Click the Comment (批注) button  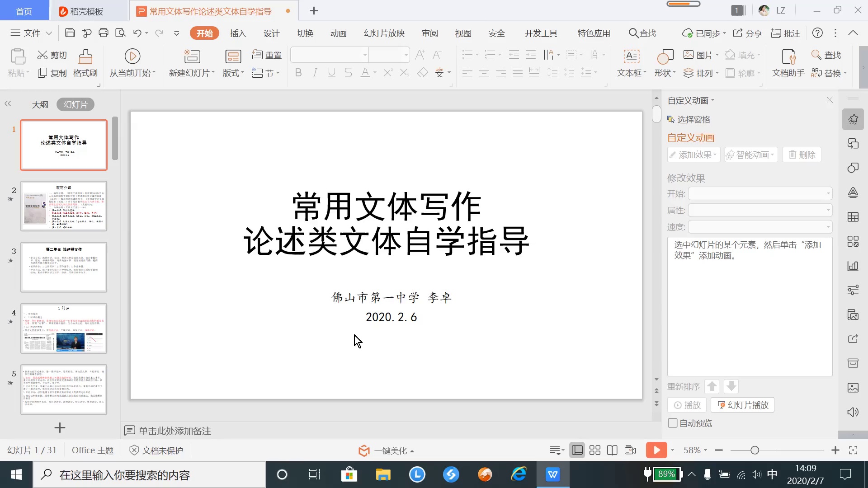point(785,33)
